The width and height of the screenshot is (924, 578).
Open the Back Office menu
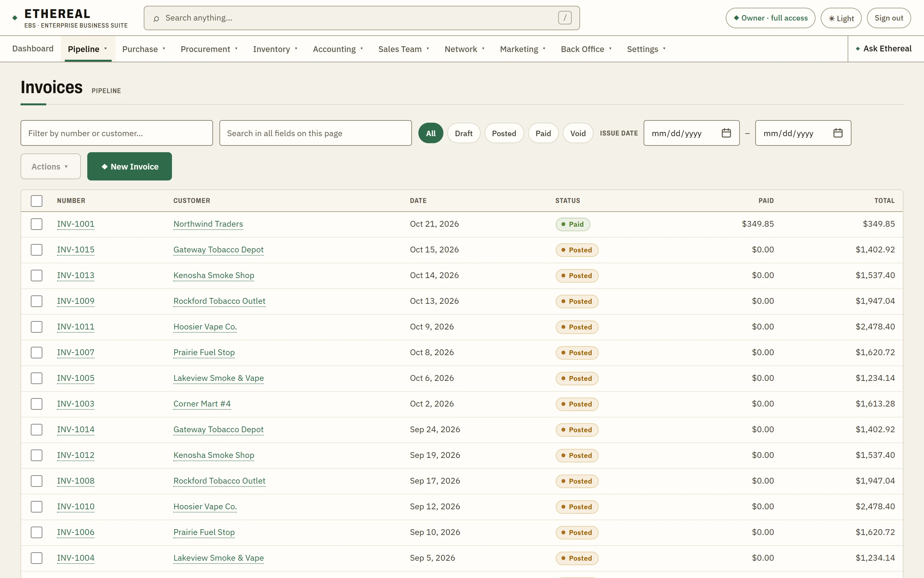click(586, 49)
